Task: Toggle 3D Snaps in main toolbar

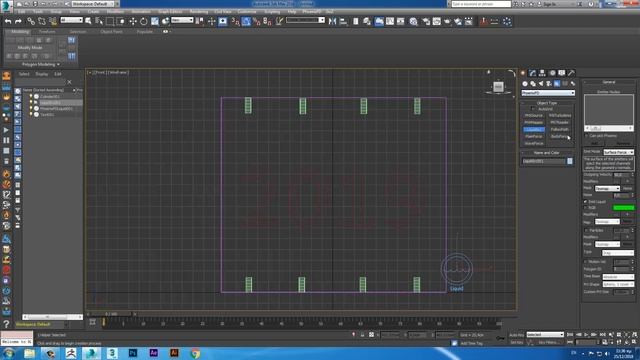Action: tap(235, 21)
